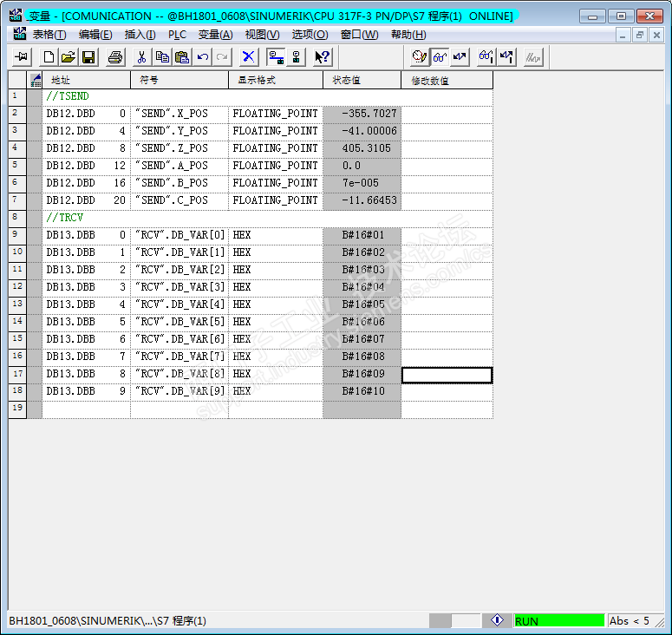Screen dimensions: 672x635
Task: Click address DB13.DBB 6
Action: tap(86, 339)
